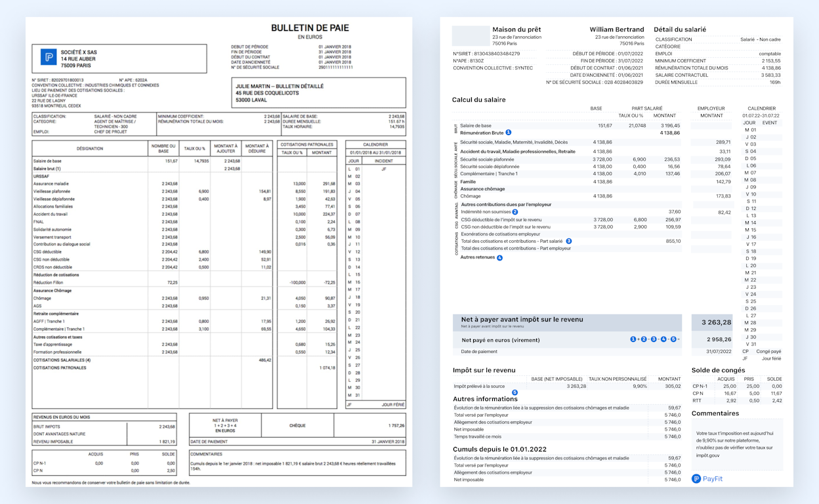819x504 pixels.
Task: Click the "BULLETIN DE PAIE" title
Action: [x=310, y=28]
